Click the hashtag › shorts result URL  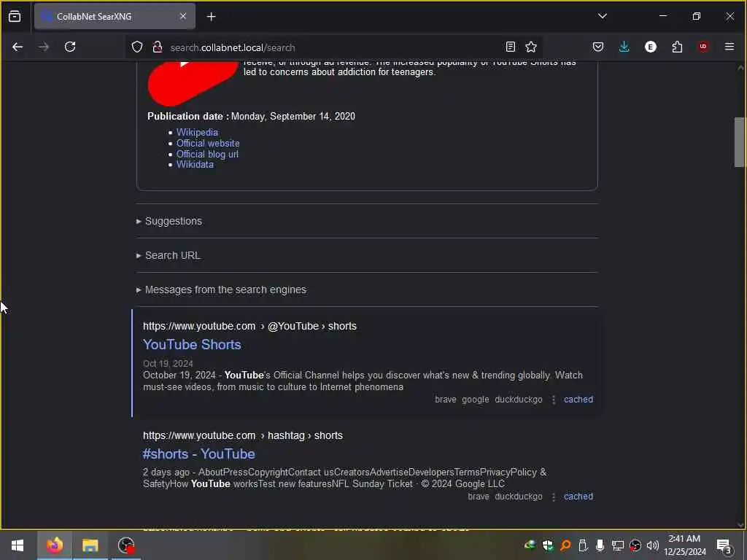coord(242,436)
